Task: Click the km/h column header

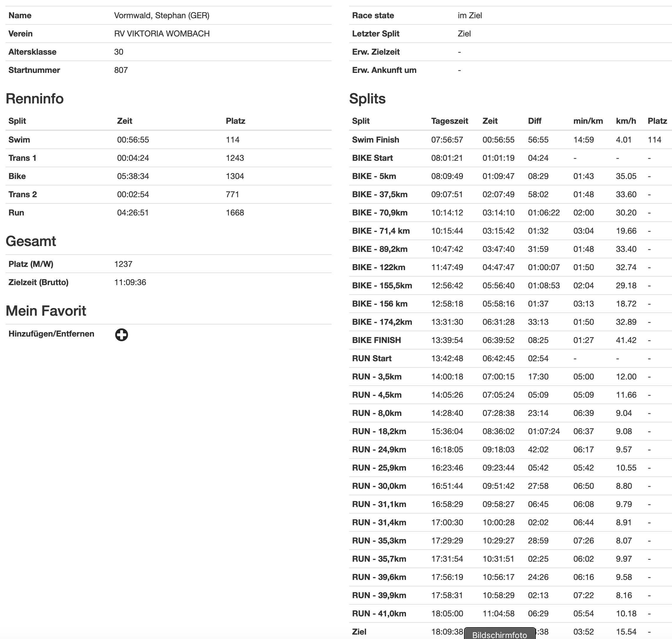Action: tap(626, 121)
